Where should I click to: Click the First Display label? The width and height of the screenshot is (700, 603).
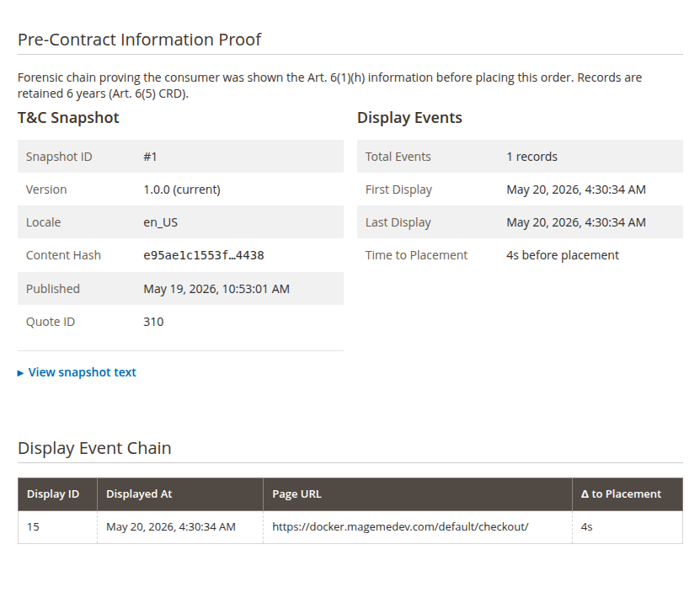pos(398,189)
